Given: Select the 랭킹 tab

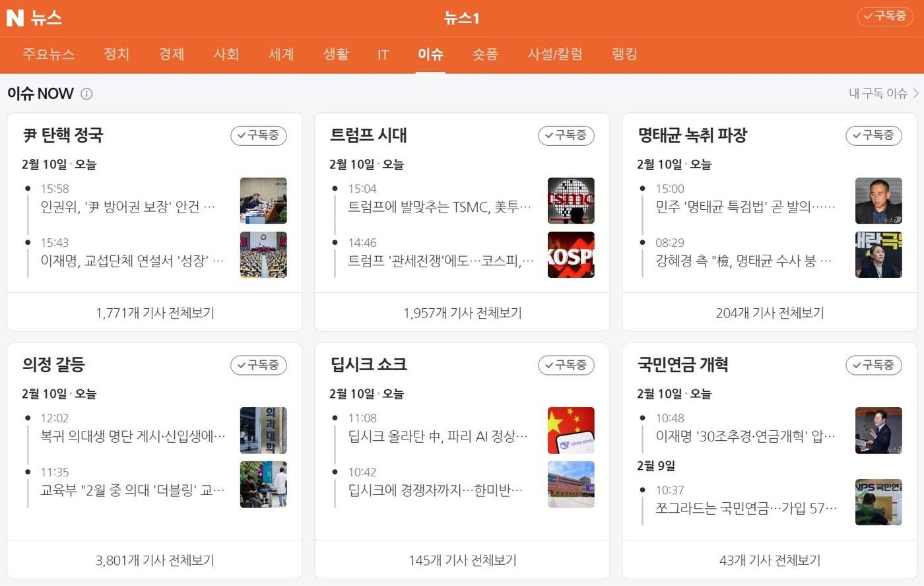Looking at the screenshot, I should 624,54.
